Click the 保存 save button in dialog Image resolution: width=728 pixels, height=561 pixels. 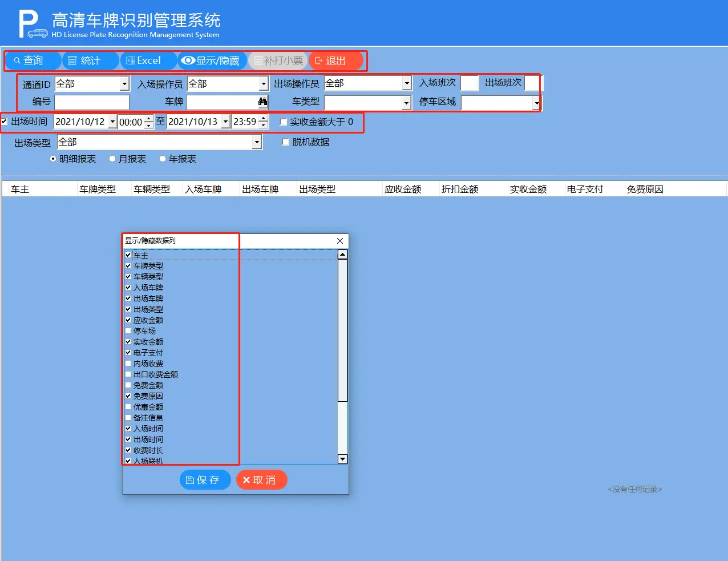tap(205, 480)
